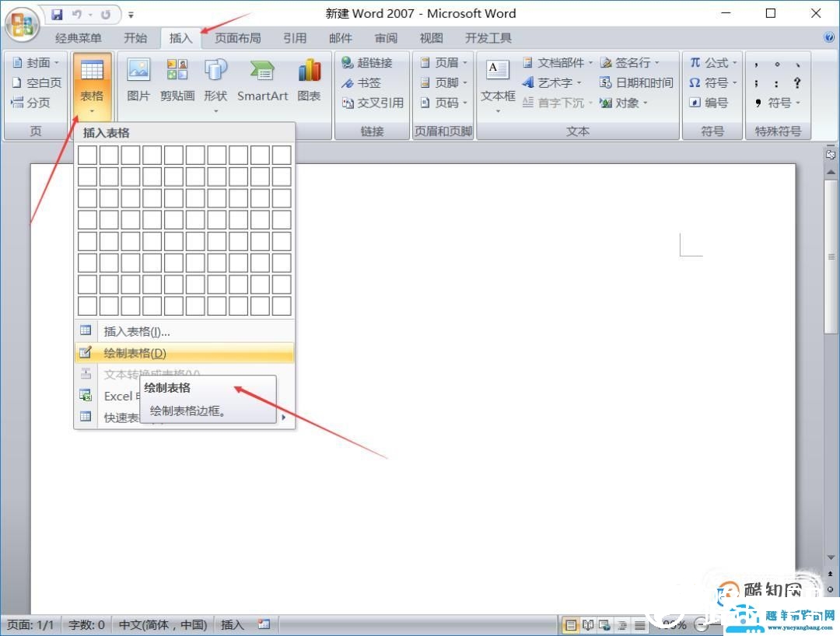This screenshot has height=636, width=840.
Task: Open Word help question mark icon
Action: (x=829, y=37)
